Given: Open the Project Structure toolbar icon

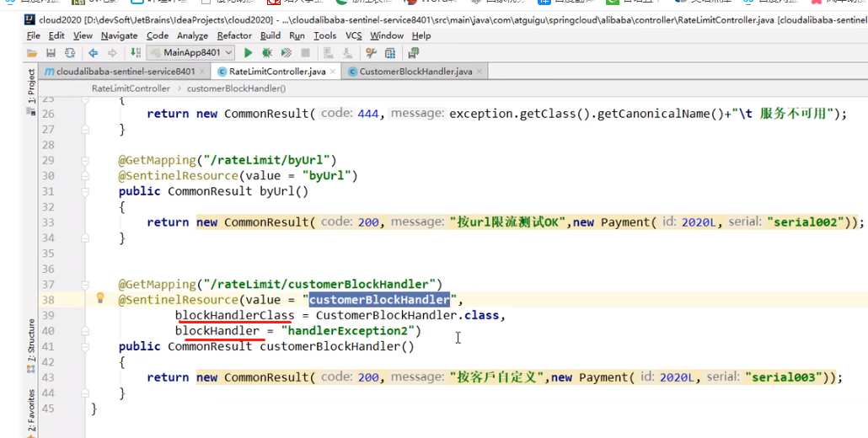Looking at the screenshot, I should (x=390, y=53).
